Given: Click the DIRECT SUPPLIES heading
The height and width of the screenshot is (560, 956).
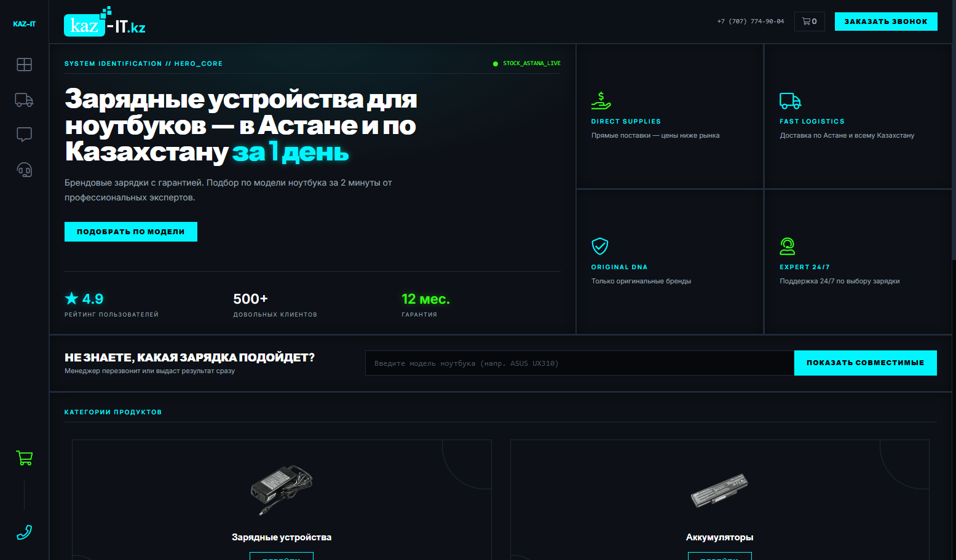Looking at the screenshot, I should [x=626, y=122].
